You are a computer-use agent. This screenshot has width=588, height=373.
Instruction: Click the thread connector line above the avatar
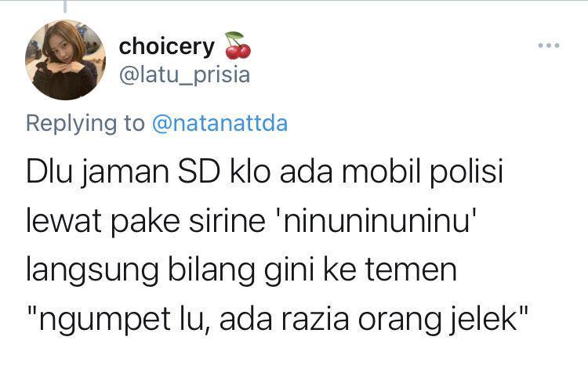(65, 6)
